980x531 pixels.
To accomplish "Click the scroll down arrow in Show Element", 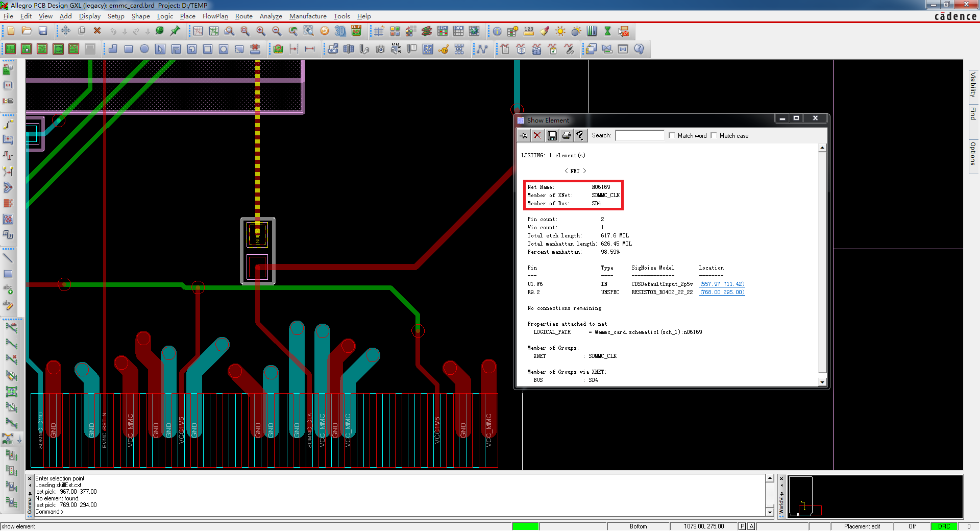I will pos(822,381).
